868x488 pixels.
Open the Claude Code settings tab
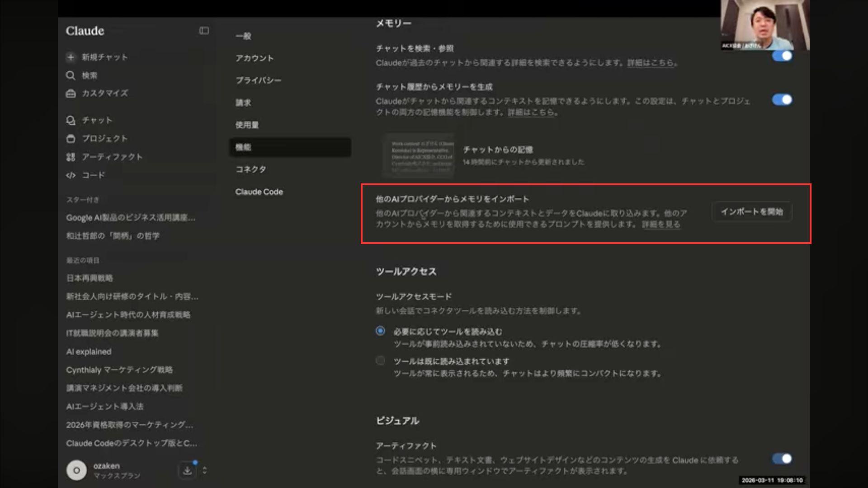pos(259,192)
